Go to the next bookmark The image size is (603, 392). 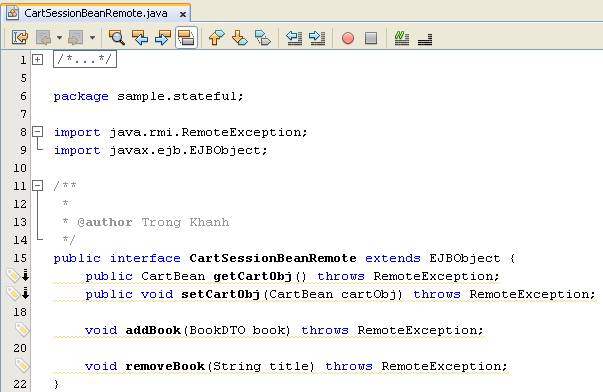(240, 38)
